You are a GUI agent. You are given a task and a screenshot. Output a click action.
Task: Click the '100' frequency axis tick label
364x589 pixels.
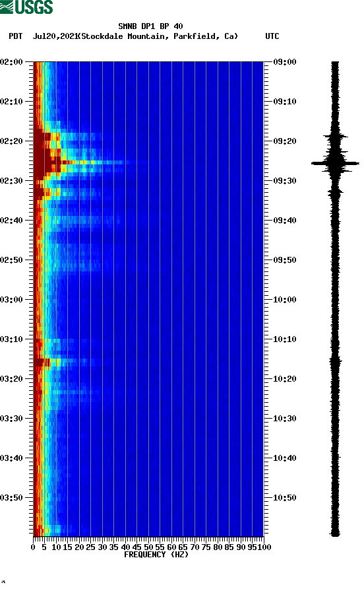pyautogui.click(x=264, y=547)
